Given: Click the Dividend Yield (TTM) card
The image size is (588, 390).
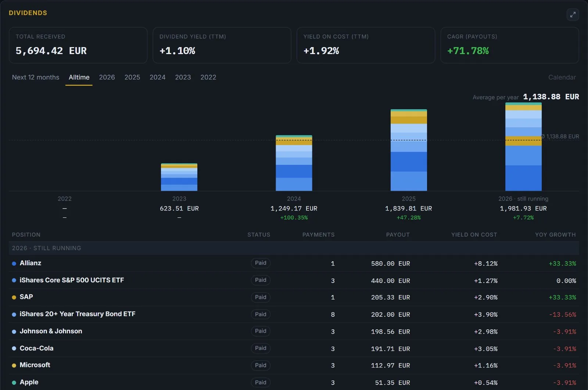Looking at the screenshot, I should coord(222,45).
